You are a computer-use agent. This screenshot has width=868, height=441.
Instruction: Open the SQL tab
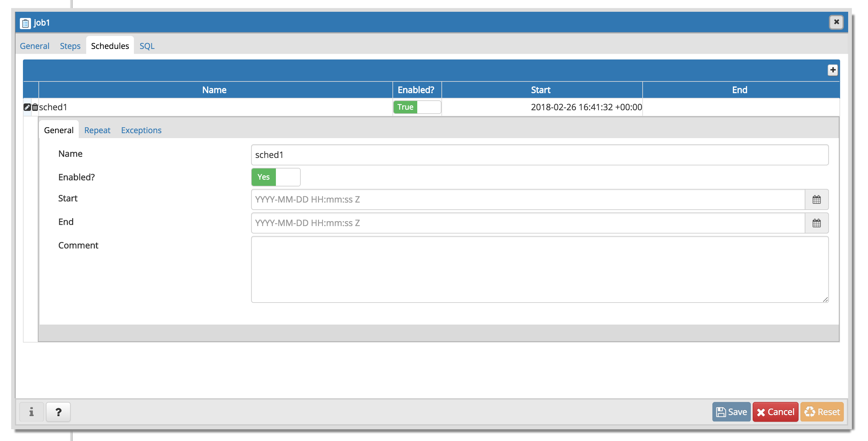click(x=147, y=46)
